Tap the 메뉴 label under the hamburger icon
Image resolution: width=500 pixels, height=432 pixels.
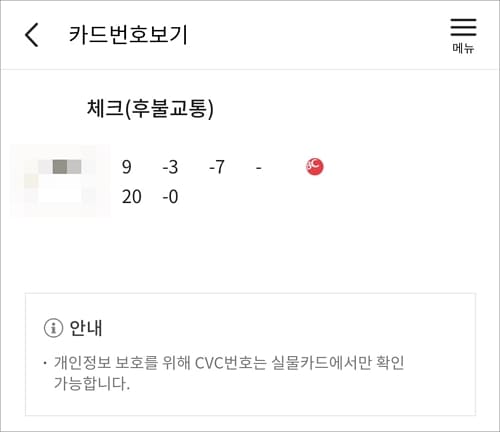point(463,48)
